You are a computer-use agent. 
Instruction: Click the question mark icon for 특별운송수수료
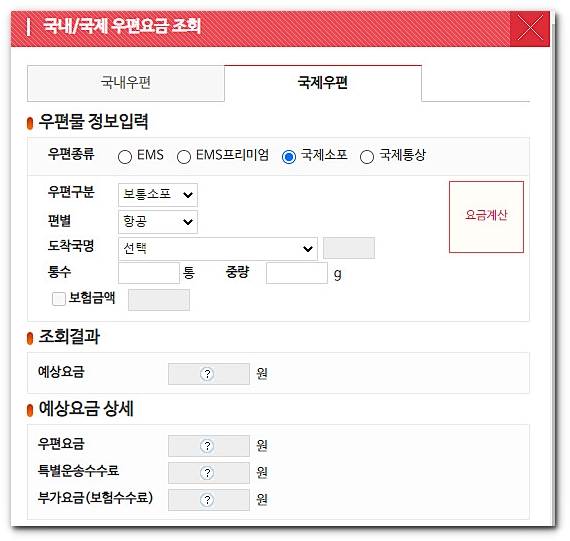[x=207, y=473]
